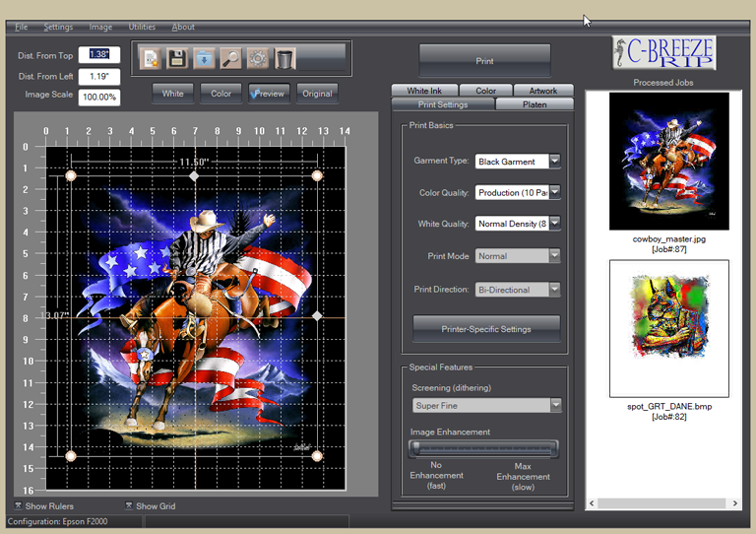Switch to the White Ink tab
Screen dimensions: 756x534
[x=424, y=91]
